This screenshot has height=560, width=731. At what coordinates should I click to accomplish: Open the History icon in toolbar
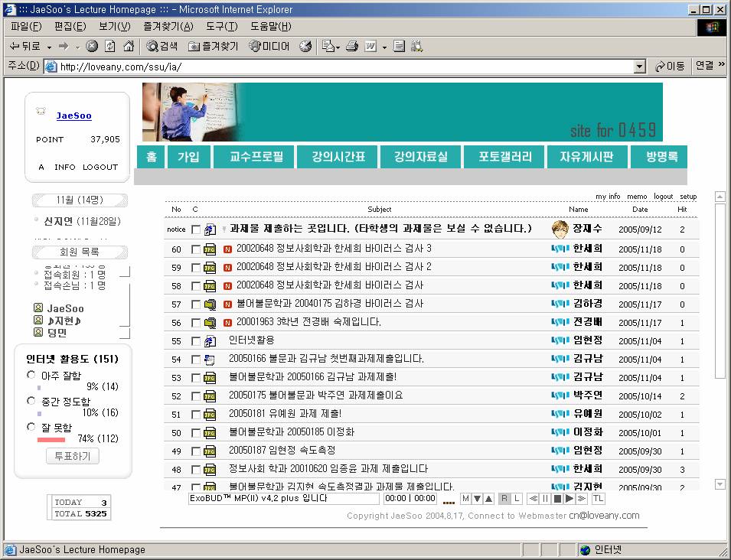(x=305, y=47)
